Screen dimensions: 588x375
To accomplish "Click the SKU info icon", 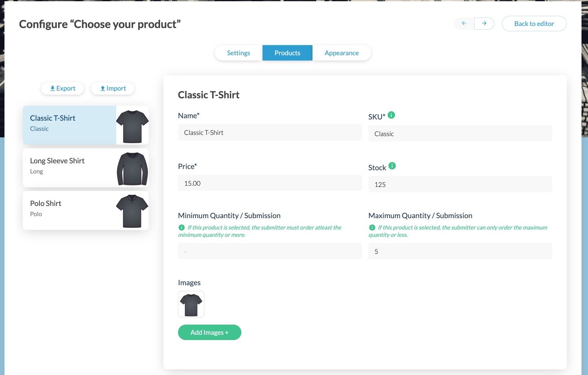I will (391, 115).
